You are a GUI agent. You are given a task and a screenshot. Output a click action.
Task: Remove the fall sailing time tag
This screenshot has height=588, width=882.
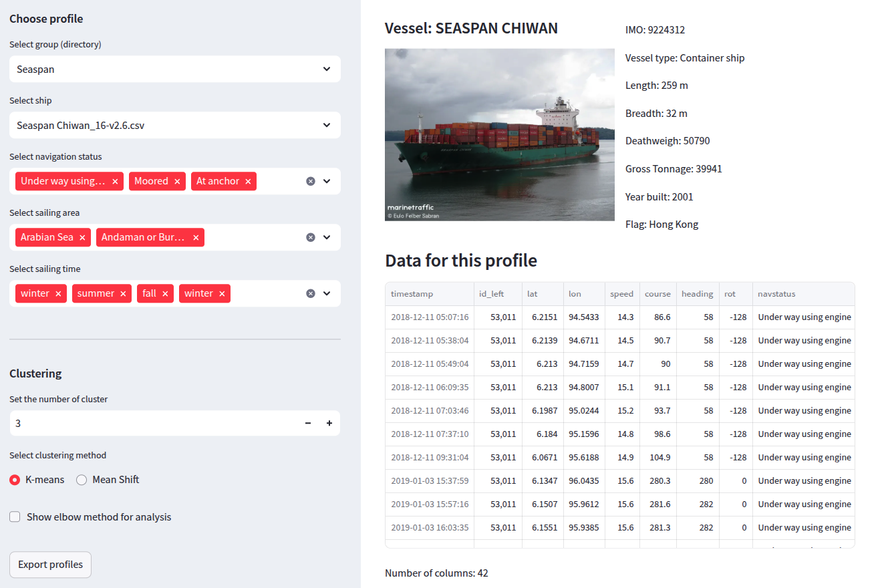165,293
